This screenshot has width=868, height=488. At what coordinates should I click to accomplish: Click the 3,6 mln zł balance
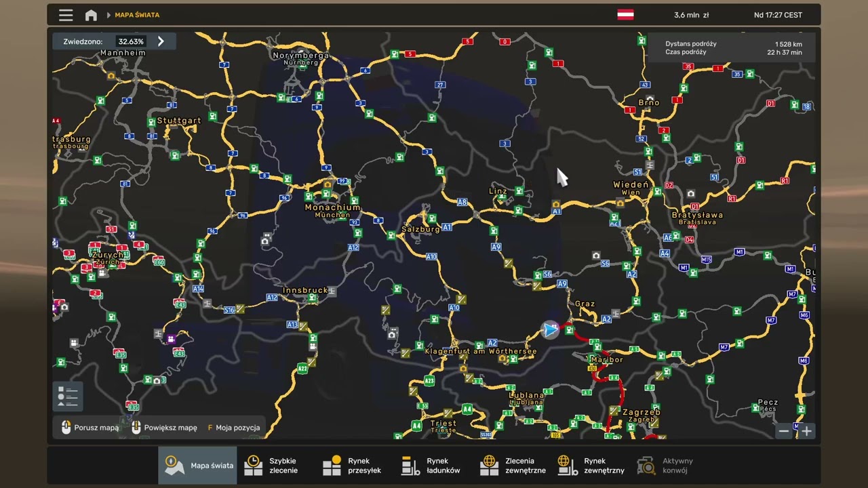691,15
